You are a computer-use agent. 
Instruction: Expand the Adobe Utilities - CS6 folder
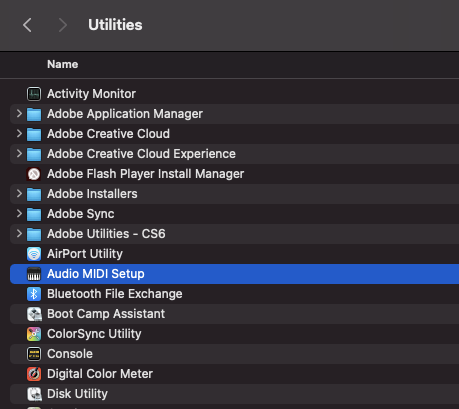(x=19, y=234)
